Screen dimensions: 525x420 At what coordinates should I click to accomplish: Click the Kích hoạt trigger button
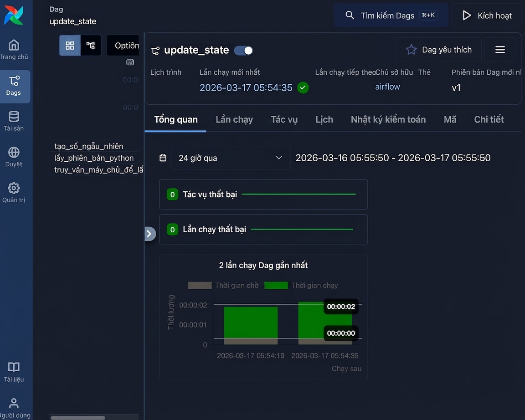tap(487, 15)
